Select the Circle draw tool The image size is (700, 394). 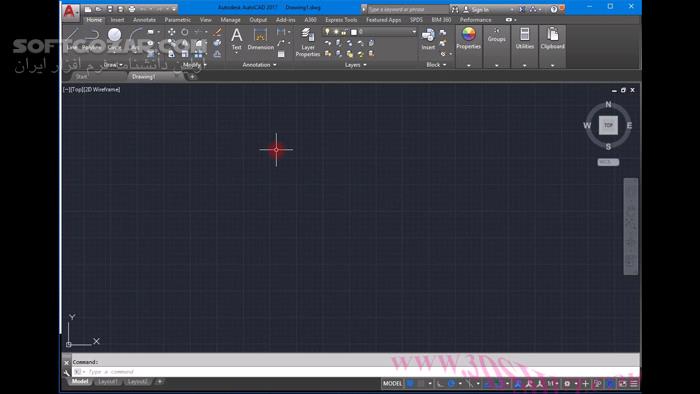pos(114,38)
